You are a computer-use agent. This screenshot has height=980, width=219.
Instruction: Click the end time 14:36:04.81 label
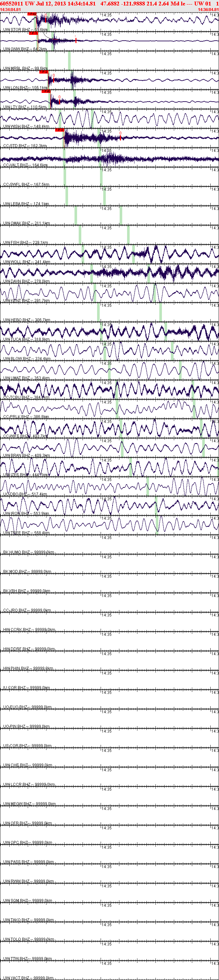(208, 9)
